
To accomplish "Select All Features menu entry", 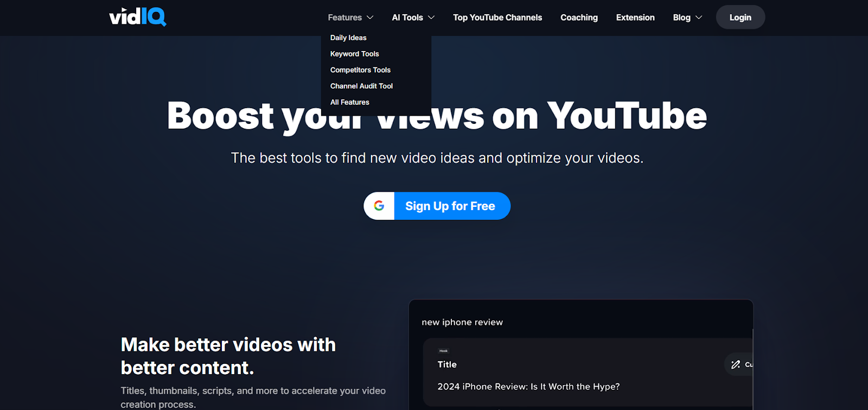I will point(350,102).
